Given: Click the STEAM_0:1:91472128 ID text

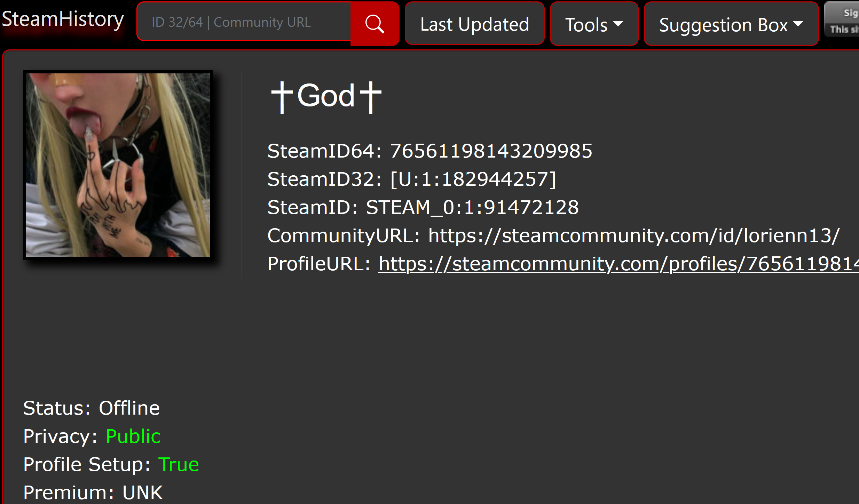Looking at the screenshot, I should pos(472,207).
